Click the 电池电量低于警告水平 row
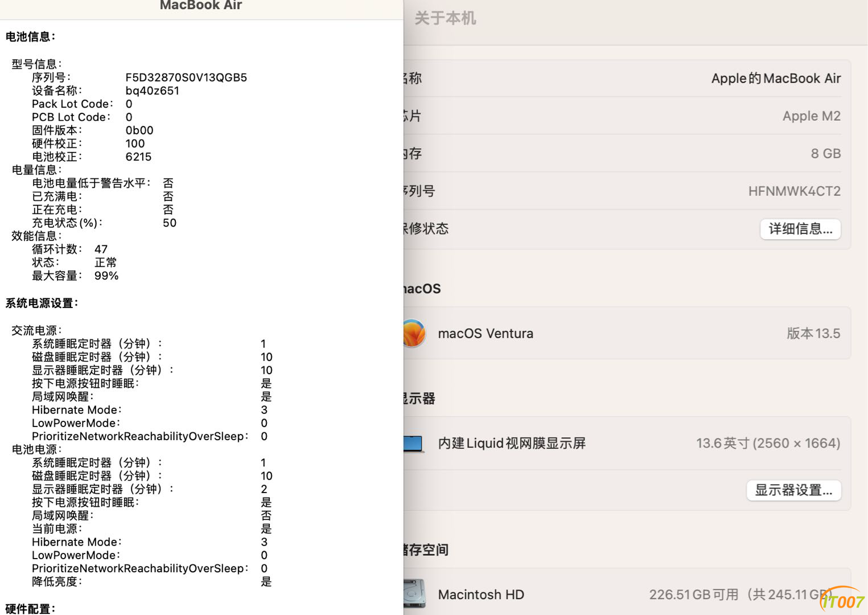The image size is (868, 615). (102, 183)
